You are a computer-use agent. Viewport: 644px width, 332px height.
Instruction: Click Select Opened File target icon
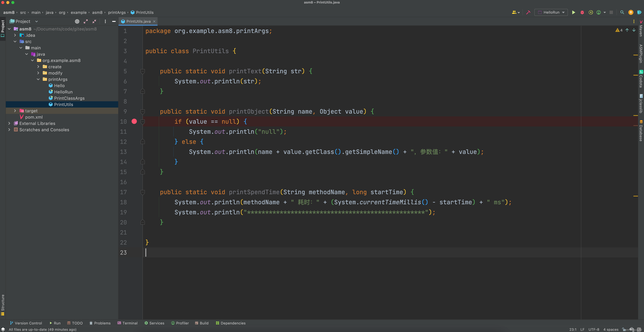[77, 22]
